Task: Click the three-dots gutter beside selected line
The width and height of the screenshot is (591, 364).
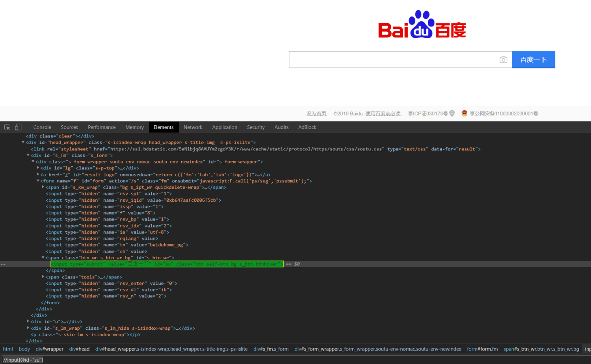Action: [3, 264]
